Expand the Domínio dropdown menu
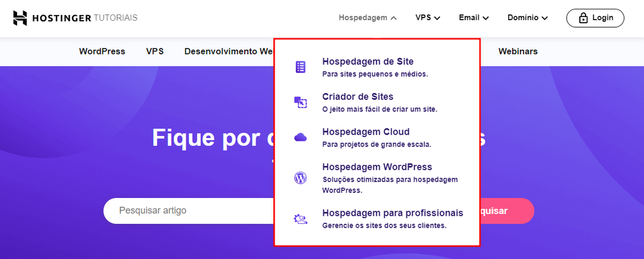 [x=528, y=18]
